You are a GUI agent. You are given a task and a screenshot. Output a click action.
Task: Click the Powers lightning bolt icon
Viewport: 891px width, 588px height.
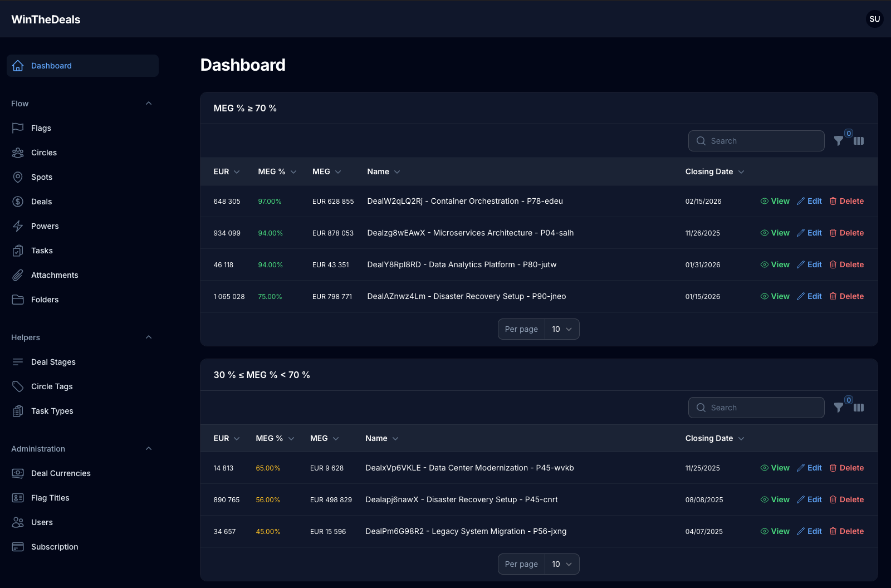(x=18, y=226)
